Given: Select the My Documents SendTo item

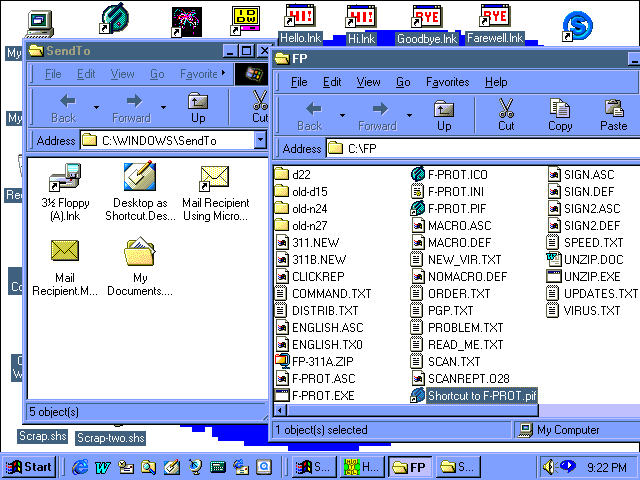Looking at the screenshot, I should 140,265.
